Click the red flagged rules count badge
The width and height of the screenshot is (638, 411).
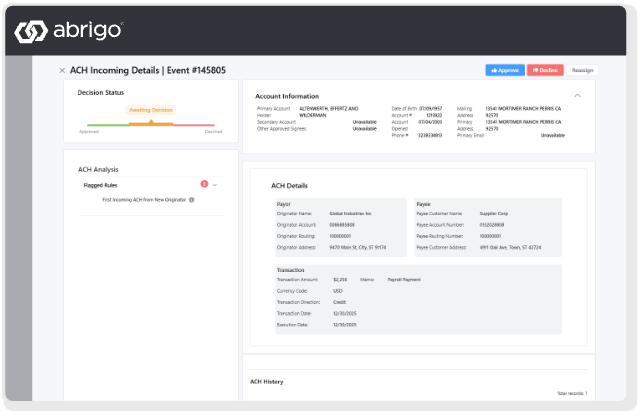click(204, 185)
